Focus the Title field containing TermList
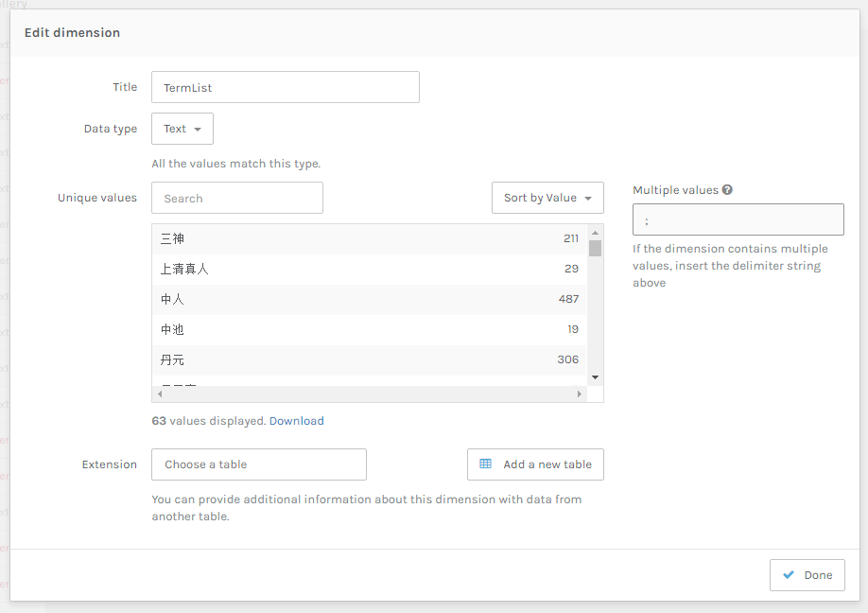 point(285,87)
